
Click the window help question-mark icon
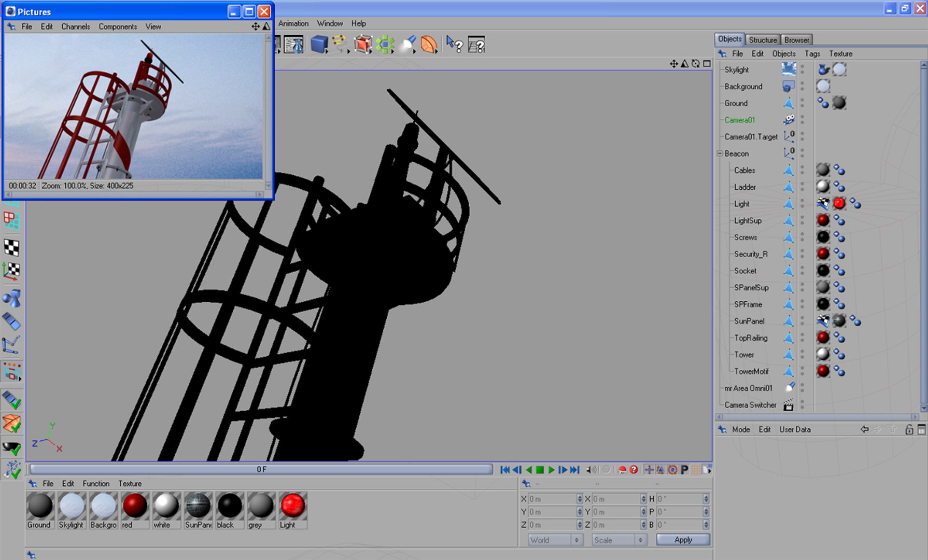click(x=476, y=45)
